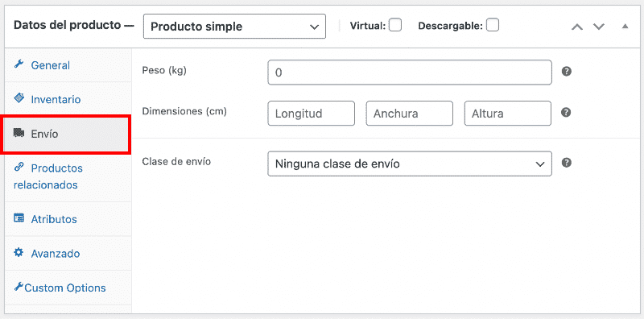Click the truck icon beside Envío

pos(19,133)
